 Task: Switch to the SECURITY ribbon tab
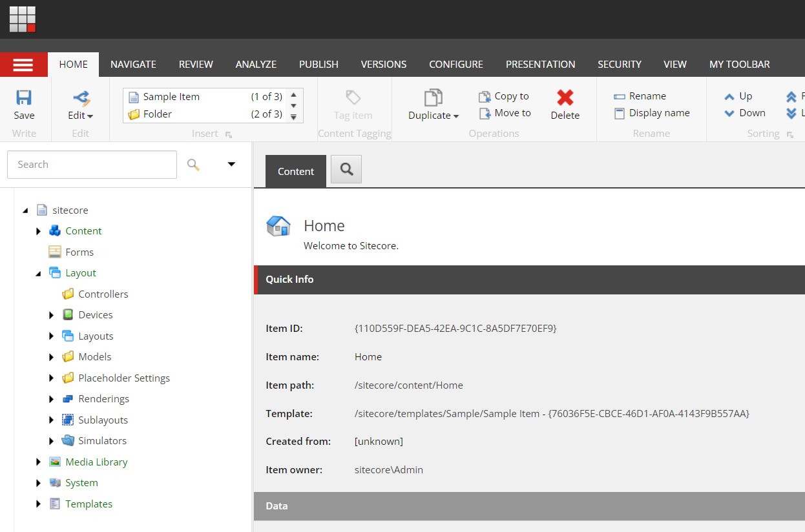(620, 65)
